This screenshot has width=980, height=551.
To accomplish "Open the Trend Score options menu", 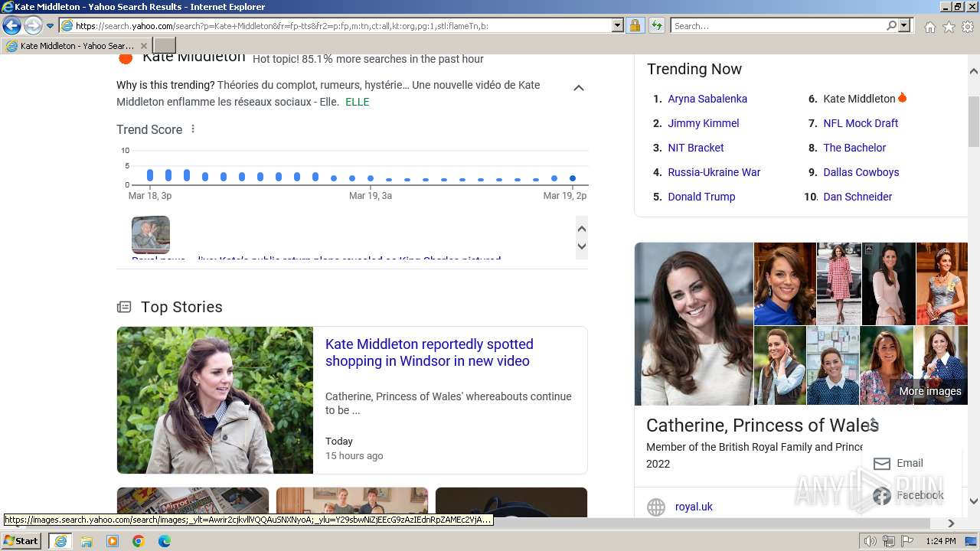I will tap(193, 129).
